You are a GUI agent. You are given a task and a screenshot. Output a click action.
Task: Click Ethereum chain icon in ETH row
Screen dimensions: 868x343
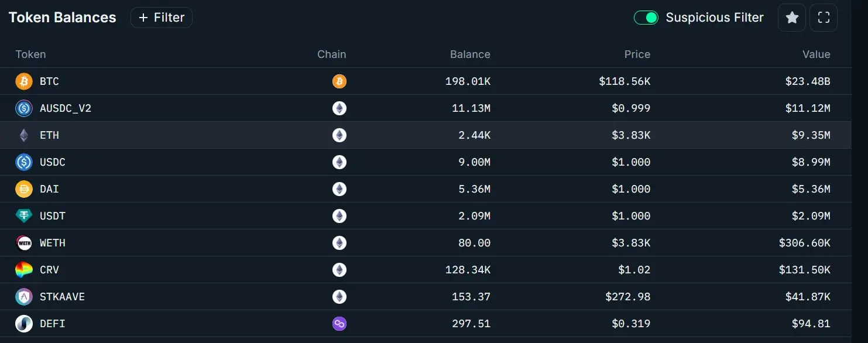pyautogui.click(x=339, y=135)
